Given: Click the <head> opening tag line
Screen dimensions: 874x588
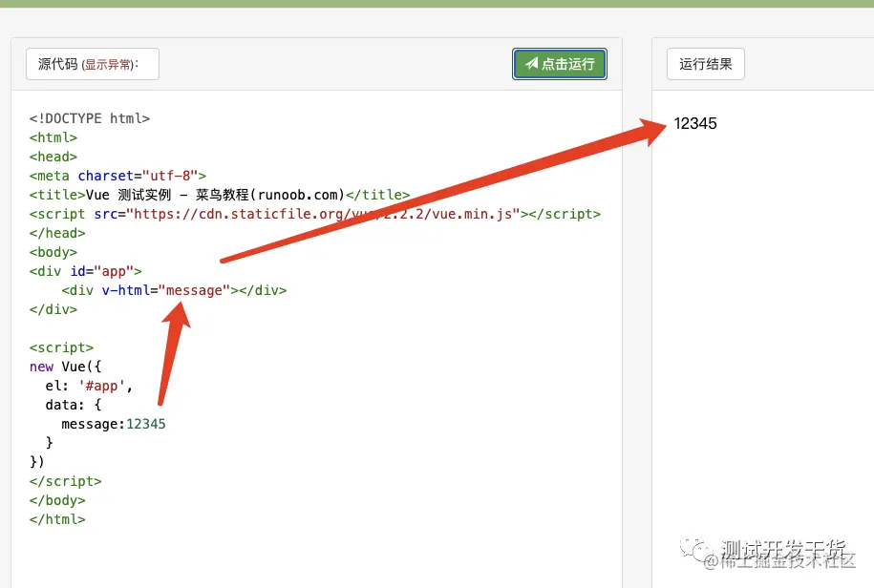Looking at the screenshot, I should pos(53,157).
